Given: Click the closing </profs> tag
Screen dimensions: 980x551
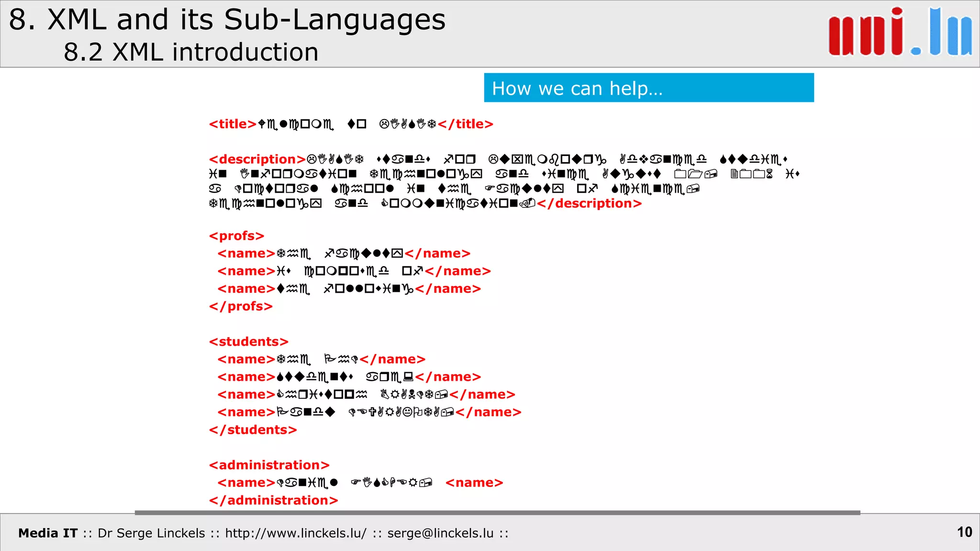Looking at the screenshot, I should 241,307.
